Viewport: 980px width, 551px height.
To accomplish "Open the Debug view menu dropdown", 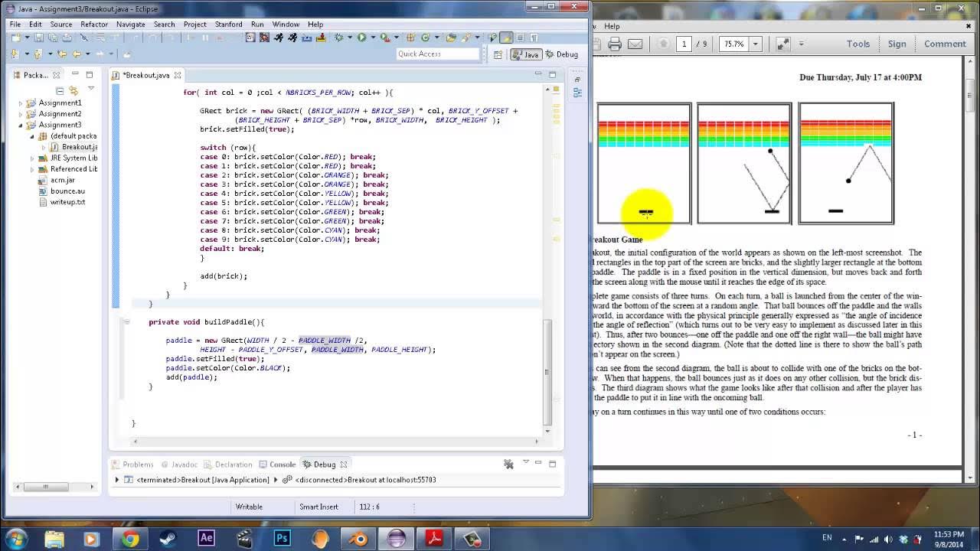I will pos(525,462).
